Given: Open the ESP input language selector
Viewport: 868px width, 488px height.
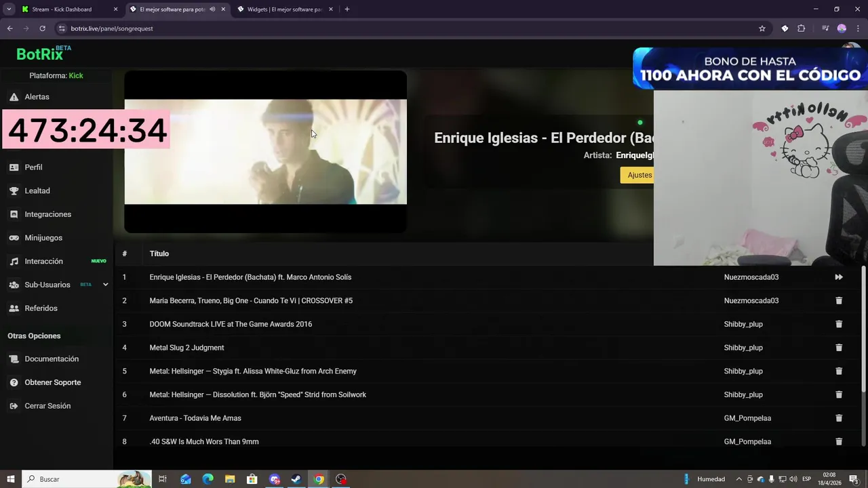Looking at the screenshot, I should coord(807,479).
